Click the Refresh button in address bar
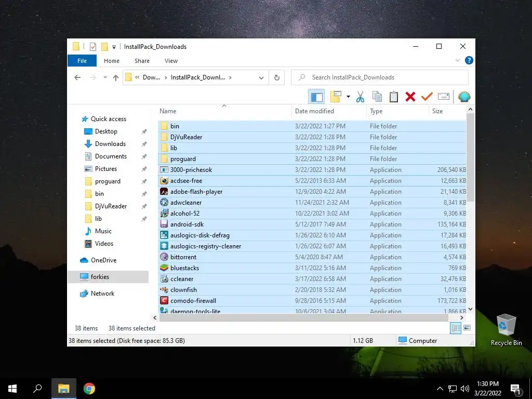The height and width of the screenshot is (399, 532). coord(277,77)
